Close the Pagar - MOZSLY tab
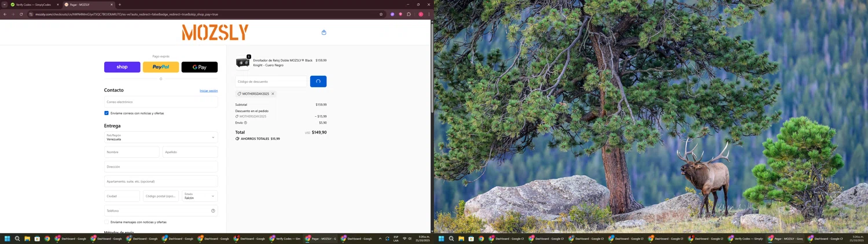 point(112,5)
